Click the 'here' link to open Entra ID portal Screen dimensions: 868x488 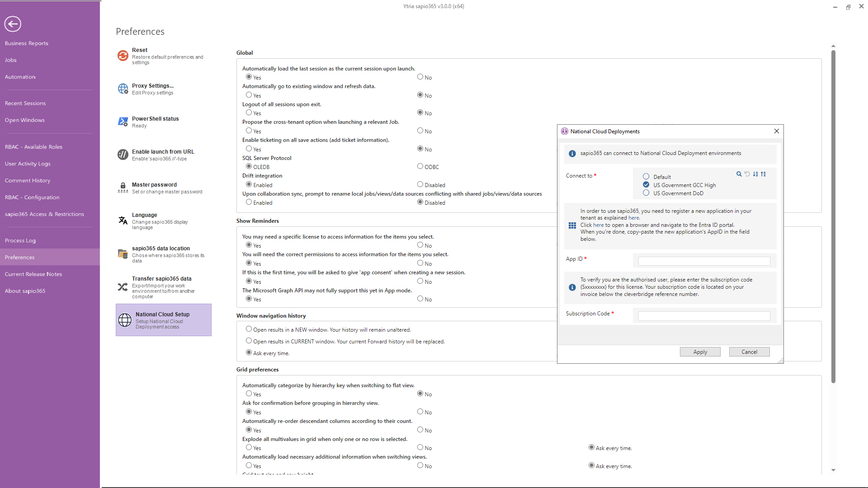(x=598, y=225)
